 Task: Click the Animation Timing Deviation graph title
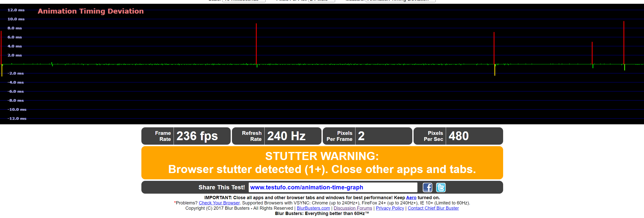click(x=91, y=11)
